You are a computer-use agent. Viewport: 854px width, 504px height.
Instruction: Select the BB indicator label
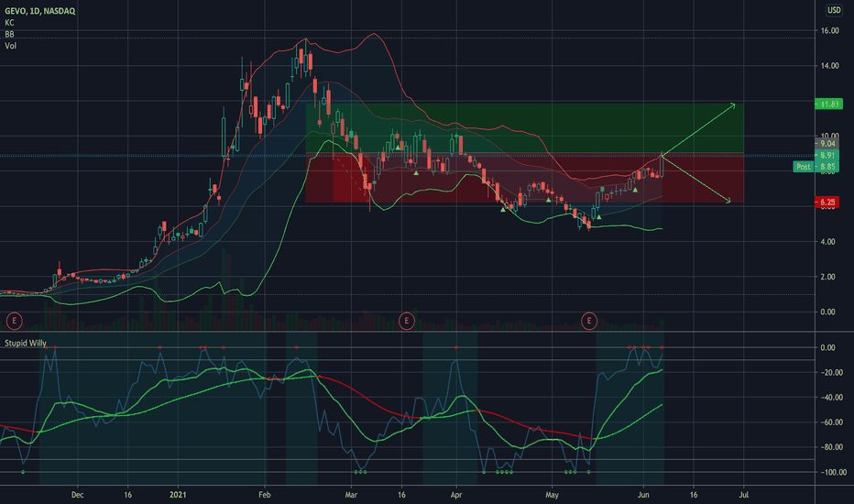pyautogui.click(x=9, y=34)
